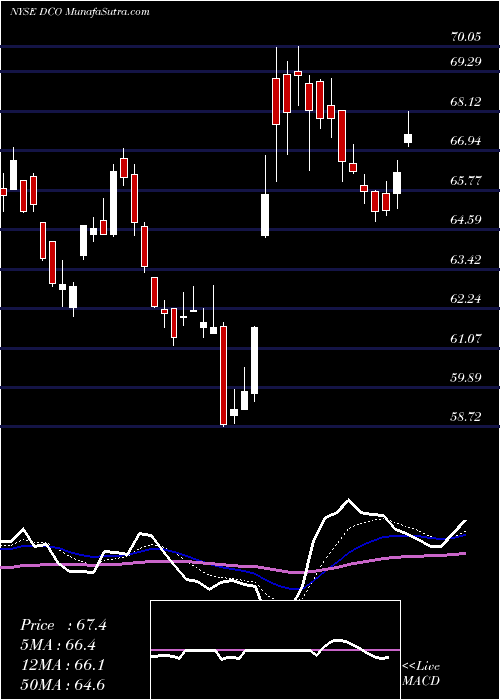500x700 pixels.
Task: Select the 69.29 price axis label
Action: (466, 62)
